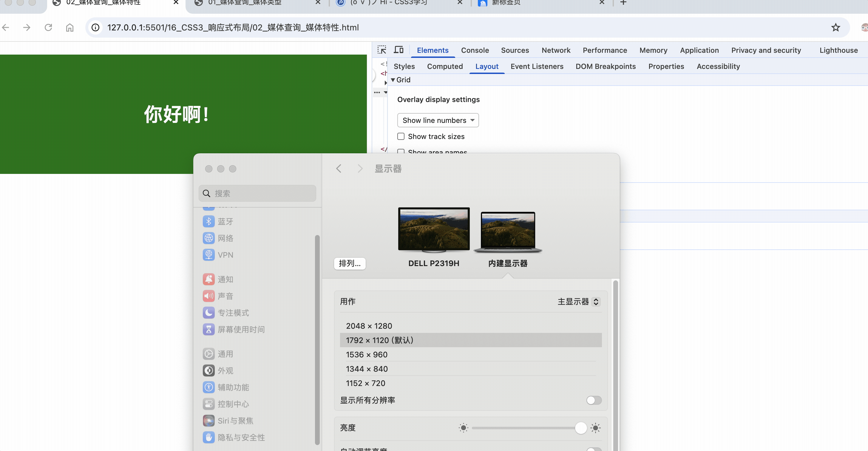Click the 搜索 search field
Screen dimensions: 868x451
(257, 194)
